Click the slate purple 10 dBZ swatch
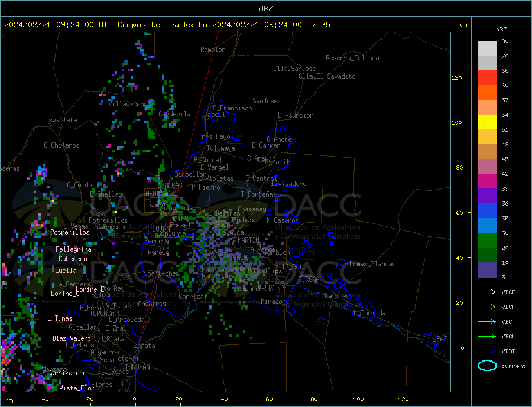The image size is (532, 407). tap(487, 270)
